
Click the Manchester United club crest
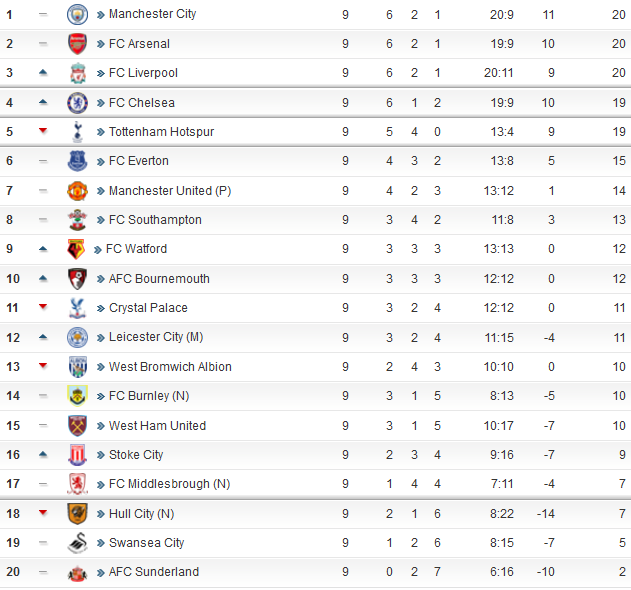click(77, 191)
